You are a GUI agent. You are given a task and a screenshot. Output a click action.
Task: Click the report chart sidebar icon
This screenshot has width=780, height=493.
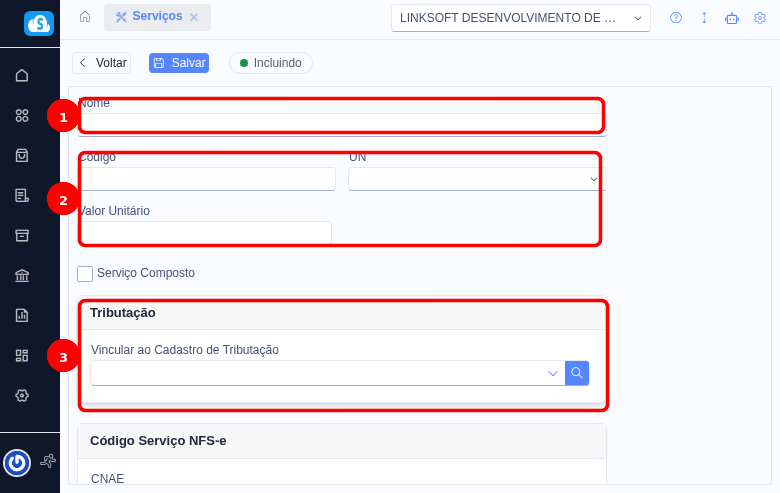click(22, 315)
